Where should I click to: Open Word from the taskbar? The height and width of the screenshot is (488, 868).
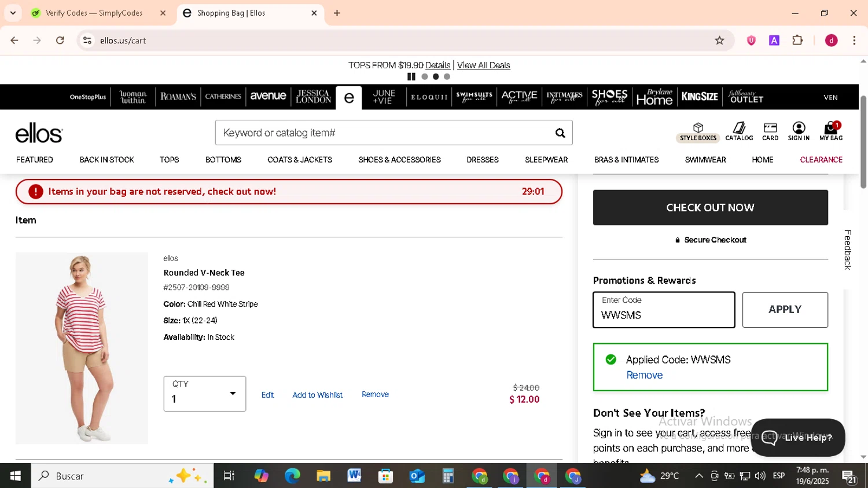pos(354,476)
